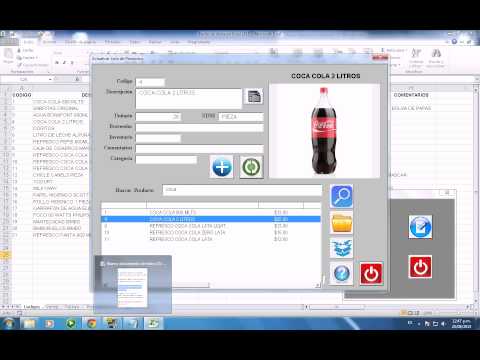Image resolution: width=480 pixels, height=360 pixels.
Task: Open the yellow folder icon button
Action: pyautogui.click(x=341, y=222)
